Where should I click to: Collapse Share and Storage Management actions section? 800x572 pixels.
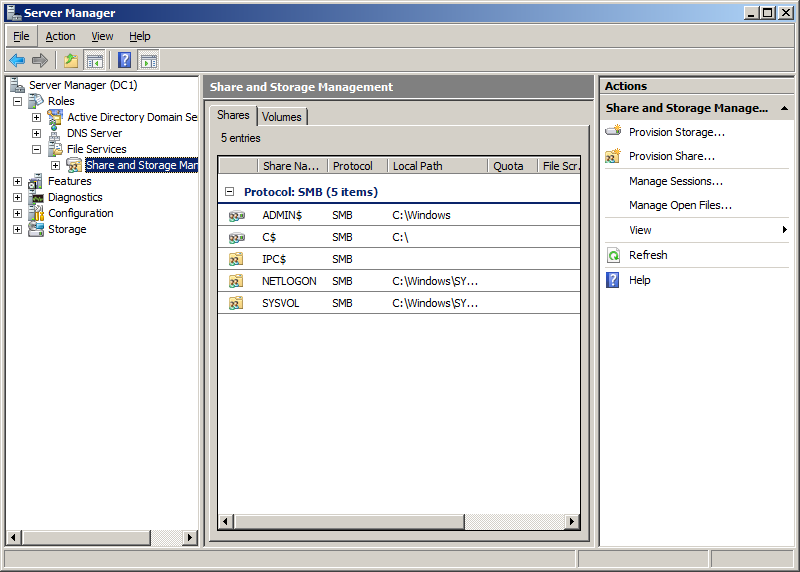pos(785,108)
